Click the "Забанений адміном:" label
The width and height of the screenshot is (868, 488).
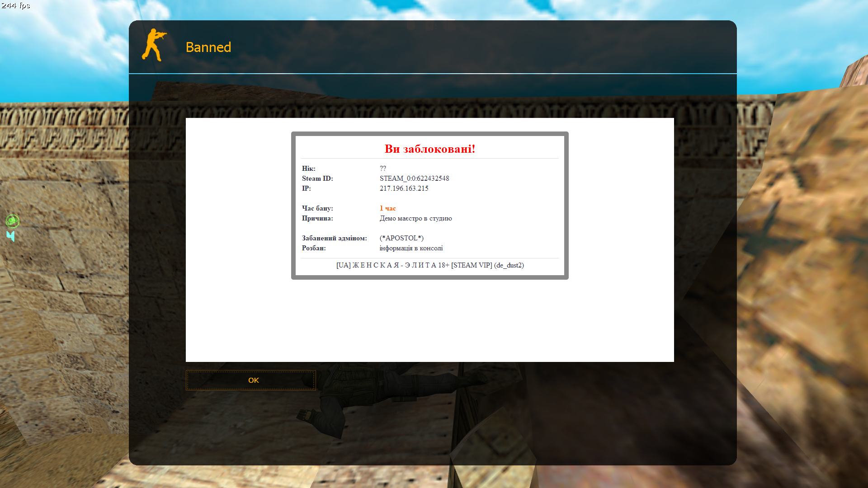point(335,238)
